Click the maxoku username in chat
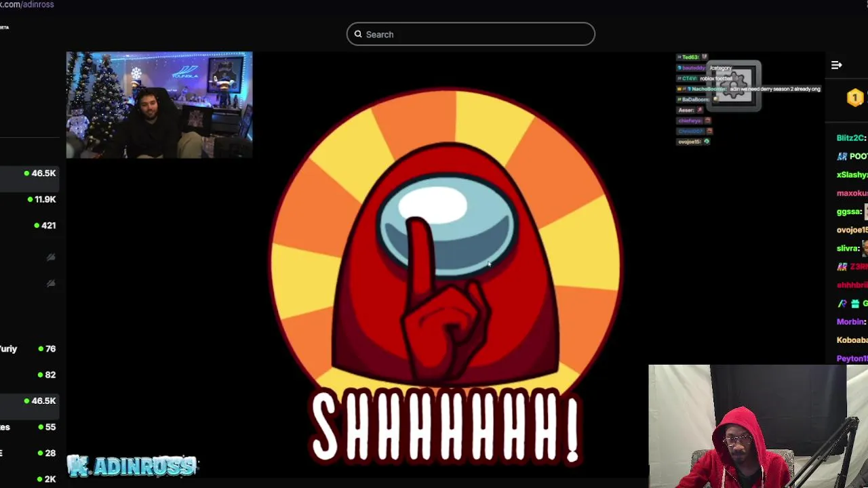This screenshot has width=868, height=488. tap(852, 193)
